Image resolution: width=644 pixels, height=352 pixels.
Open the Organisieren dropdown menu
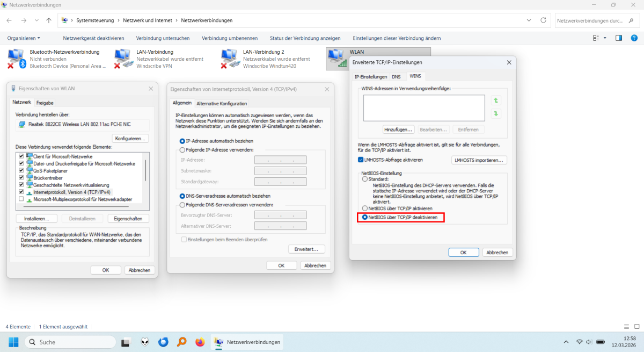(x=24, y=38)
